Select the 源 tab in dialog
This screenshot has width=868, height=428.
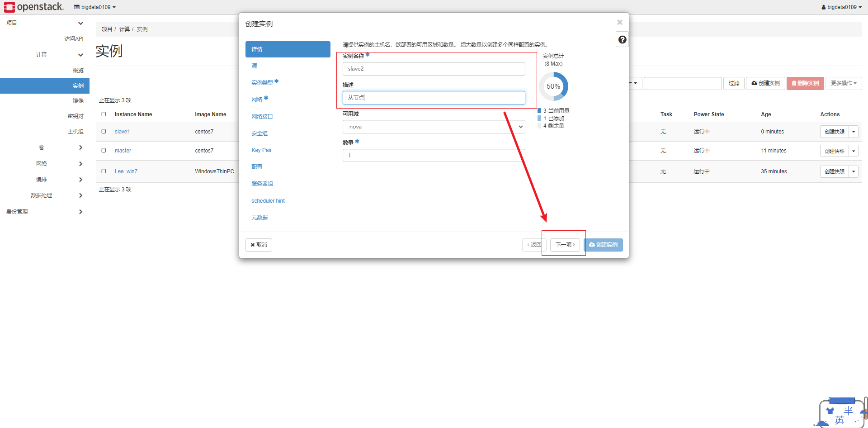tap(254, 66)
